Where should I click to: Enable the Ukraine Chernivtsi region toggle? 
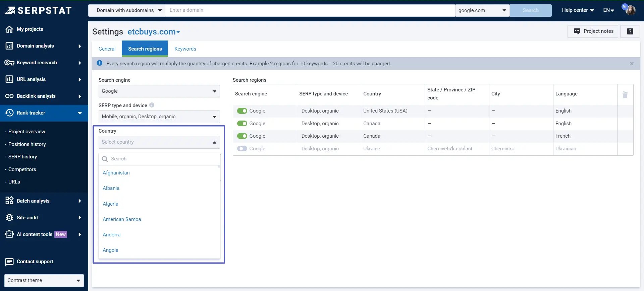pyautogui.click(x=242, y=149)
